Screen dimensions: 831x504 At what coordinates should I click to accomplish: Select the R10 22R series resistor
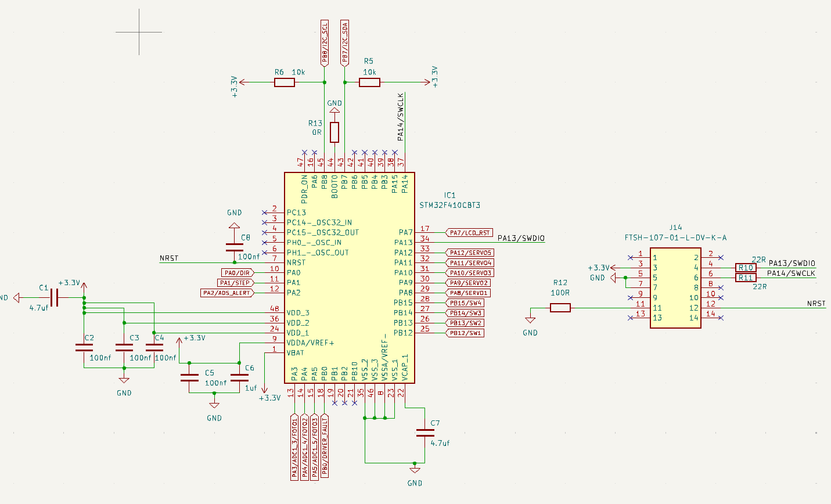tap(744, 267)
